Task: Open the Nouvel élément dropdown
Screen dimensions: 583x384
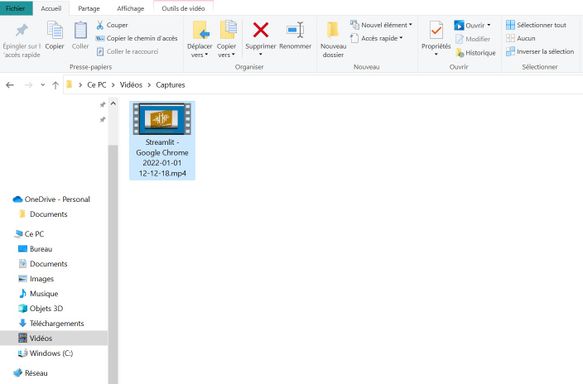Action: click(381, 25)
